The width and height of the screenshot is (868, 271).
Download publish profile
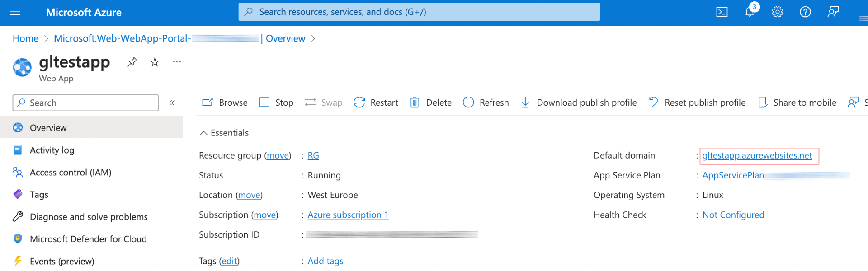[x=579, y=103]
